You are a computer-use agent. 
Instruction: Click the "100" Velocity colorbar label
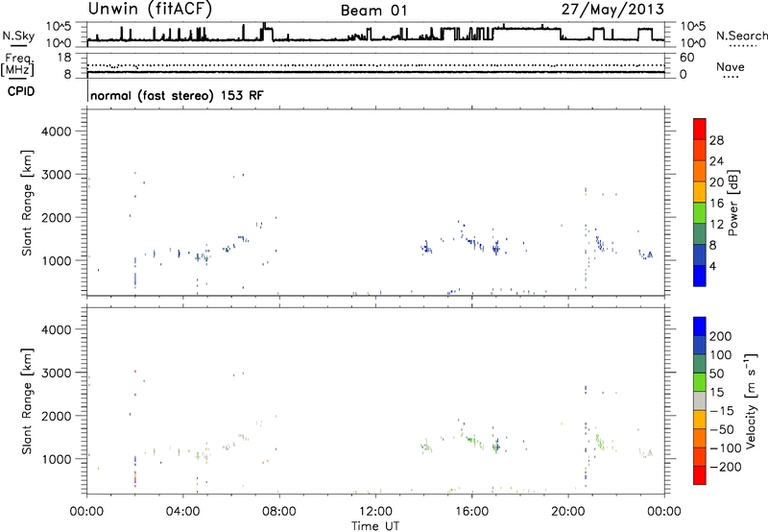pos(721,354)
